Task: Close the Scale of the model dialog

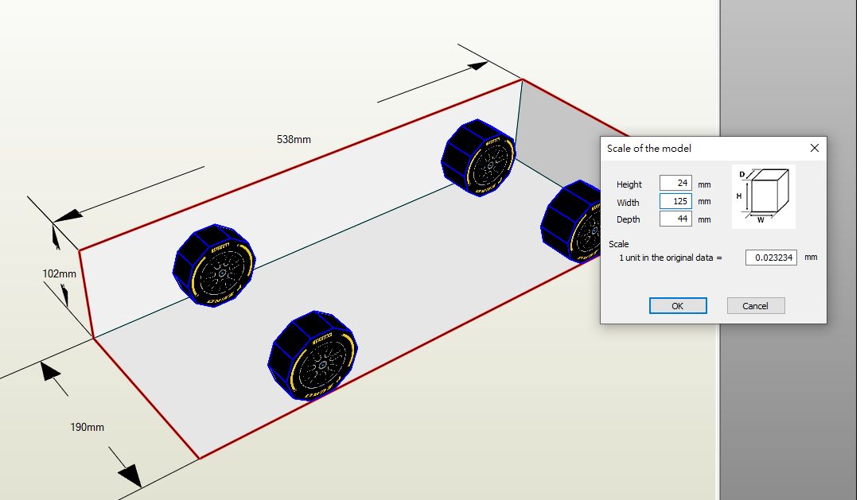Action: 814,148
